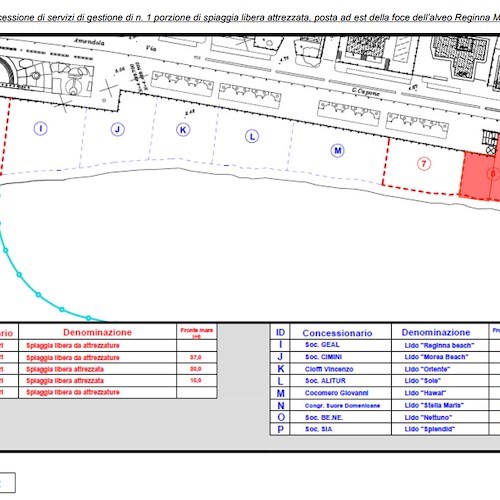
Task: Click Lido "Sole" cell
Action: click(x=423, y=381)
